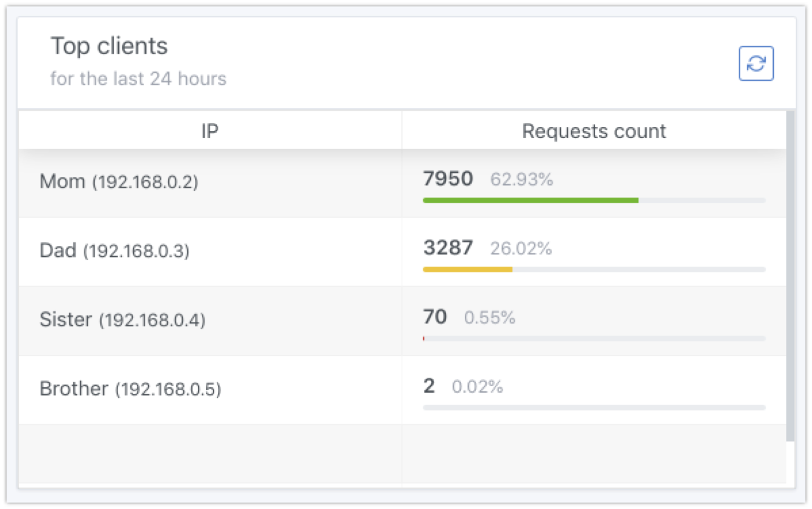The width and height of the screenshot is (812, 509).
Task: Click the Requests count column header
Action: pyautogui.click(x=594, y=131)
